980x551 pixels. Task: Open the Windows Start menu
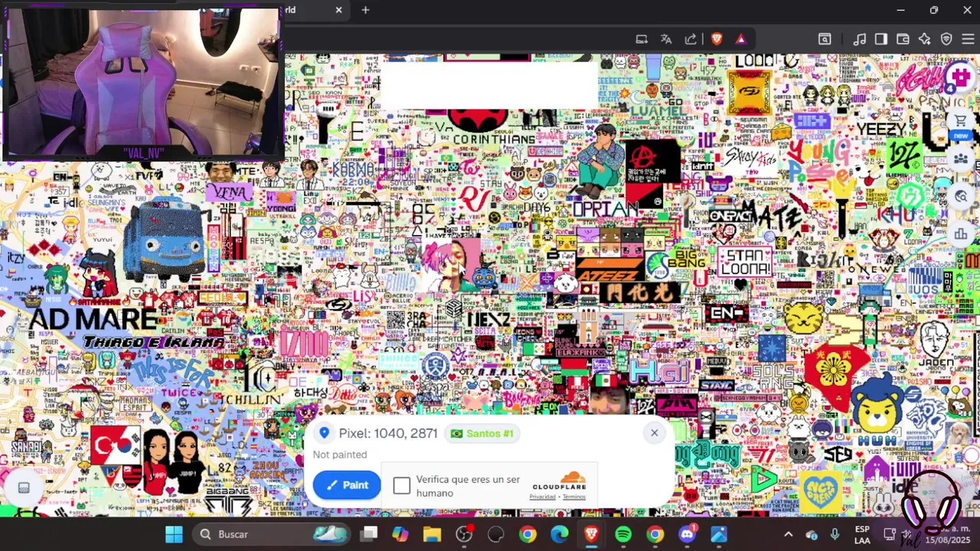coord(174,534)
